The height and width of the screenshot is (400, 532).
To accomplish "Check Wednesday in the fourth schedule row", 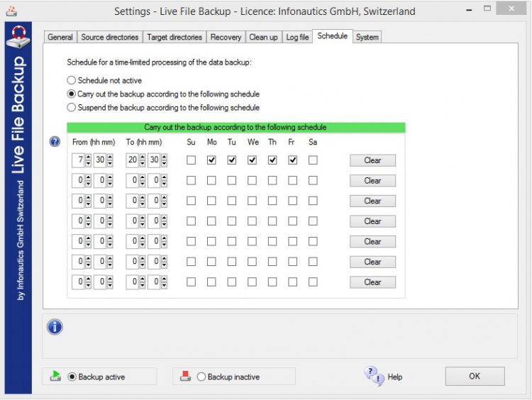I will [x=252, y=221].
